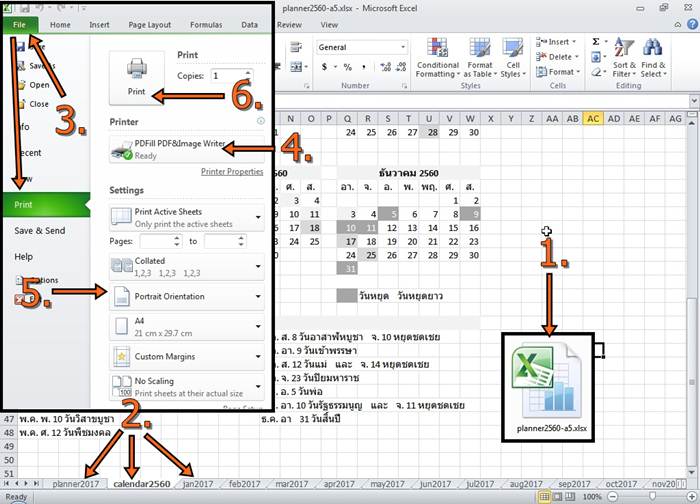Image resolution: width=700 pixels, height=504 pixels.
Task: Select Print in the Backstage menu
Action: (47, 204)
